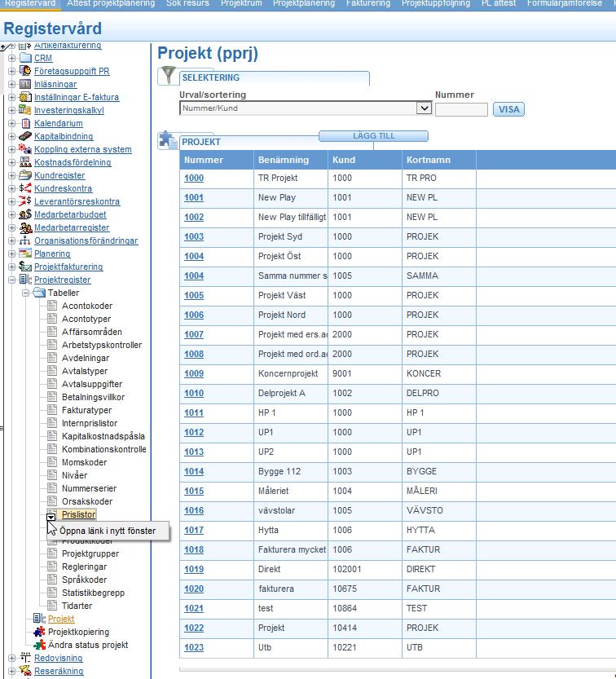This screenshot has height=679, width=616.
Task: Expand the Medarbetarbudget tree node
Action: [x=11, y=214]
